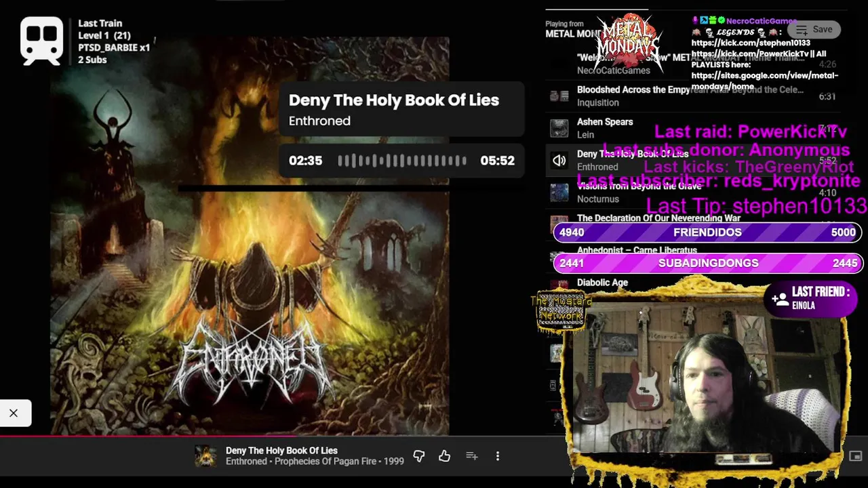
Task: Click the train icon in Last Train widget
Action: [42, 41]
